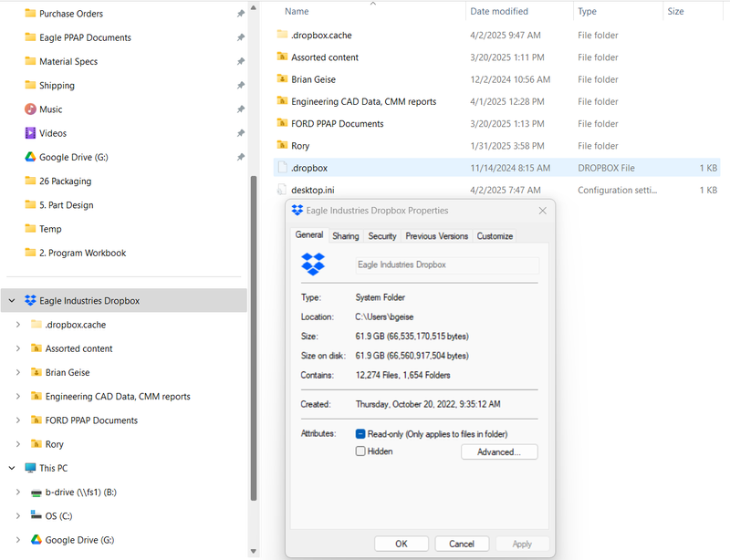This screenshot has height=560, width=730.
Task: Enable the Hidden attribute checkbox
Action: click(x=360, y=451)
